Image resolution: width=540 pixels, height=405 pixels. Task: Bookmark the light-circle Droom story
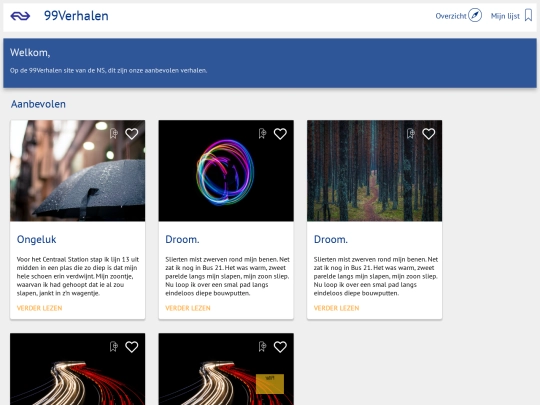pos(262,133)
